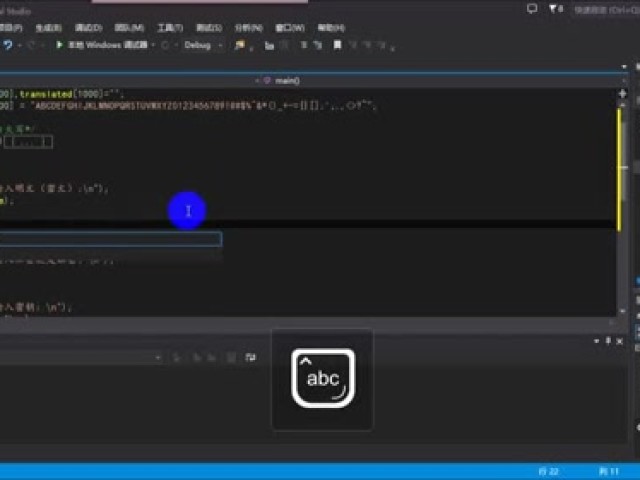This screenshot has height=480, width=640.
Task: Click the ABCDEFGHIJKLMNOPQRSTUVWXYZ string literal in code
Action: pyautogui.click(x=205, y=106)
